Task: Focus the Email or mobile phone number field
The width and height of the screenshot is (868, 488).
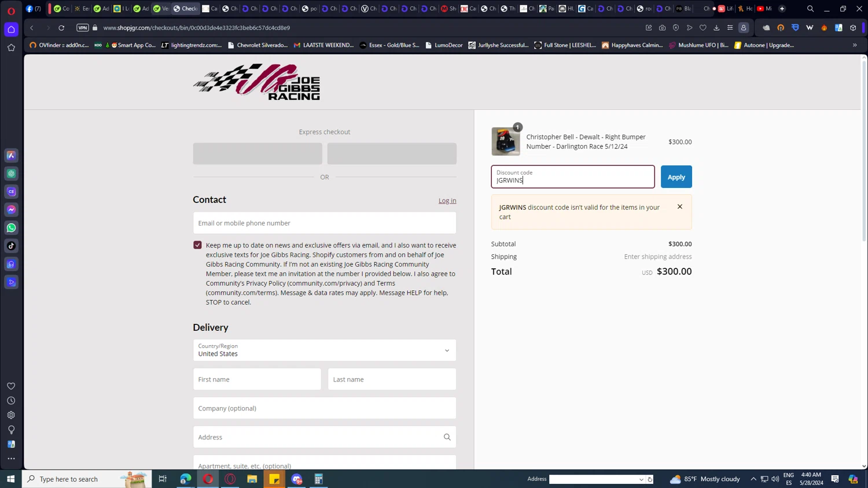Action: (325, 223)
